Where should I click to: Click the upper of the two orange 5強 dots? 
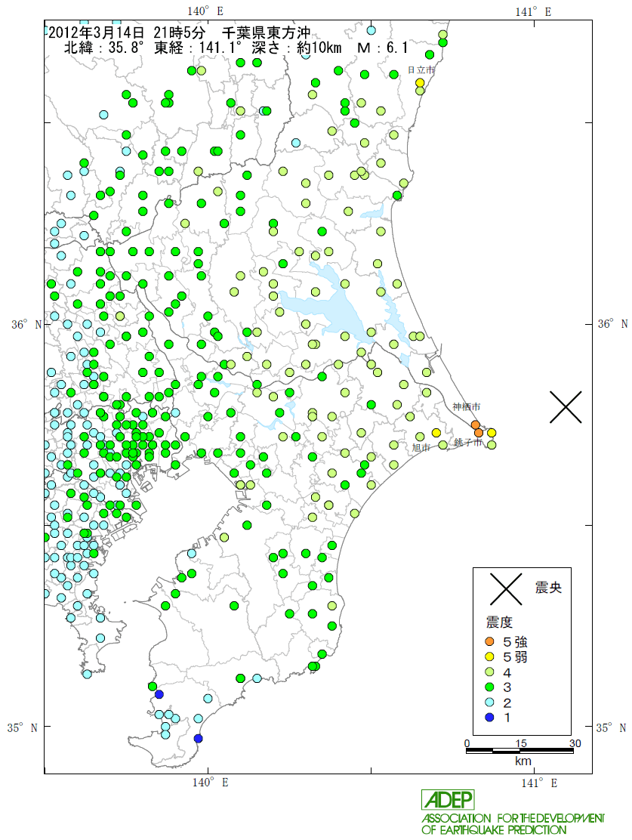[x=476, y=425]
